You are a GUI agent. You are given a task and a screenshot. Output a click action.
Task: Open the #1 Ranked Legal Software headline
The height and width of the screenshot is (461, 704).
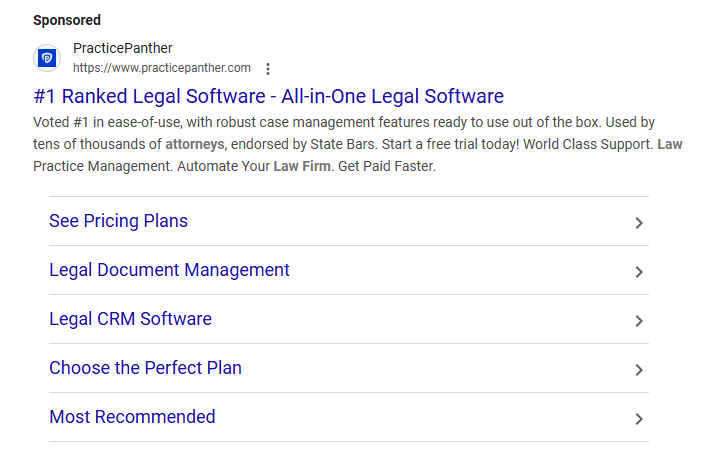point(268,96)
